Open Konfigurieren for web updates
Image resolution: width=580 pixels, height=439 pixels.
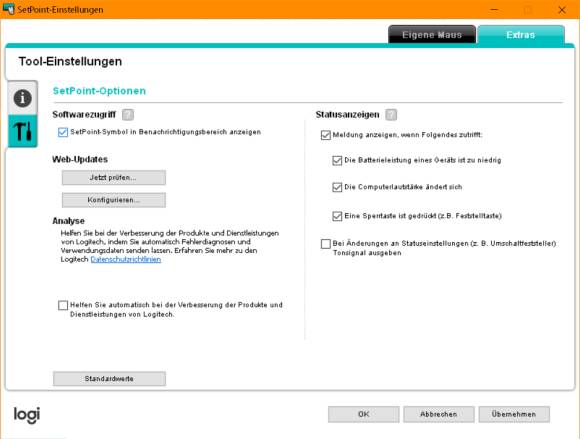[114, 200]
